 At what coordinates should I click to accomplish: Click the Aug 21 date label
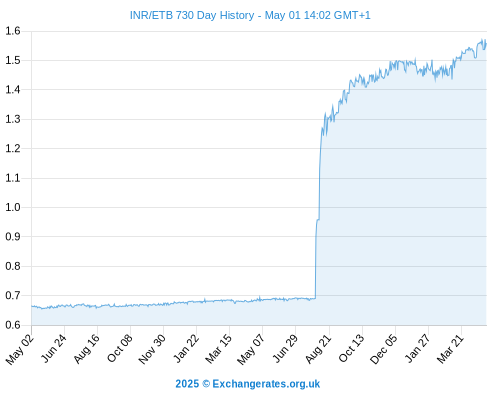(x=318, y=349)
